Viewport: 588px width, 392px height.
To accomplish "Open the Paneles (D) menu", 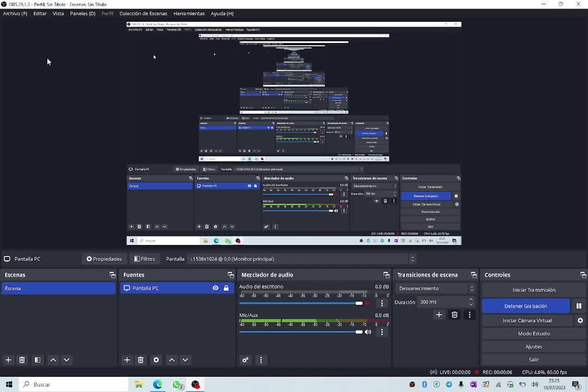I will coord(83,14).
